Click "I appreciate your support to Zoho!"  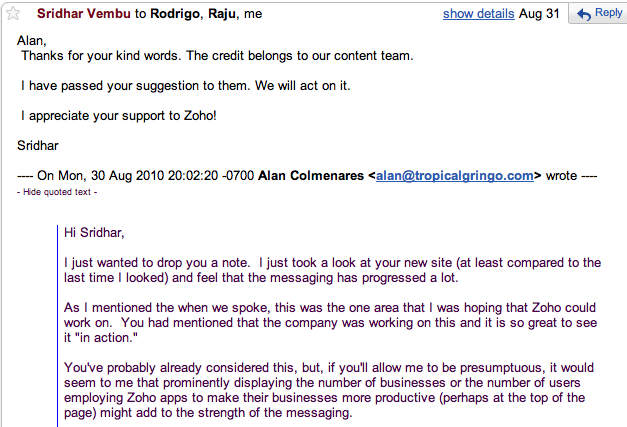point(118,115)
